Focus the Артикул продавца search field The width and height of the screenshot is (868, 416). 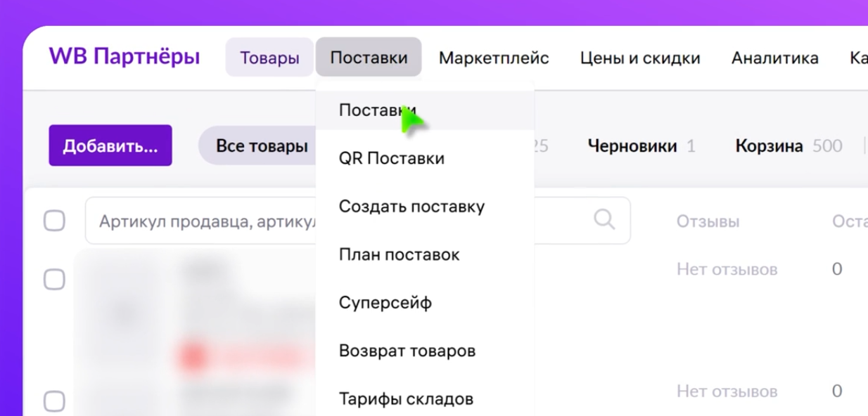[x=357, y=221]
